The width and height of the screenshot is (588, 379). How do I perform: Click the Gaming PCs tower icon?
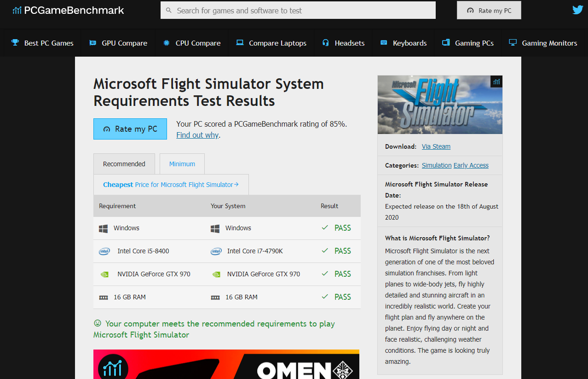coord(446,43)
